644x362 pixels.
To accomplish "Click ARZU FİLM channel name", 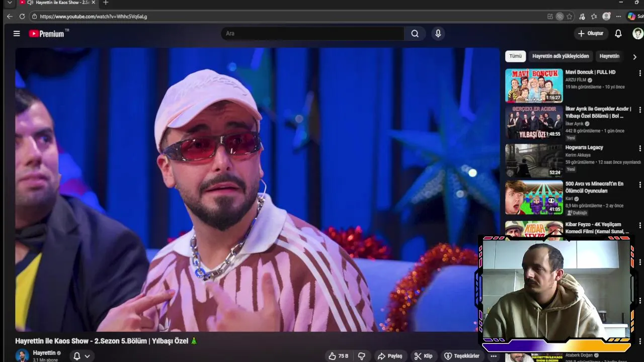I will point(576,80).
